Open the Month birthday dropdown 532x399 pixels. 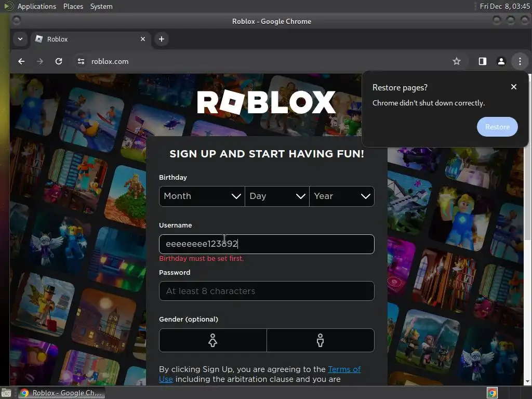pos(202,196)
